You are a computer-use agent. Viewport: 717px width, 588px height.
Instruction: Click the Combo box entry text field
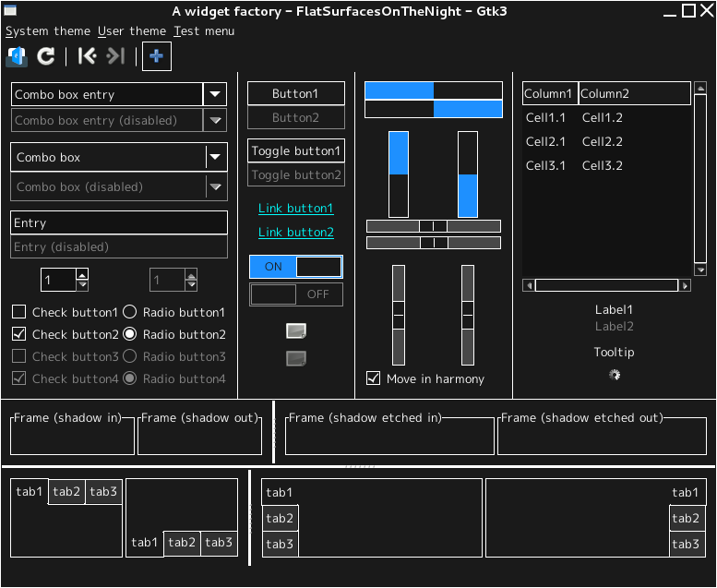(106, 94)
